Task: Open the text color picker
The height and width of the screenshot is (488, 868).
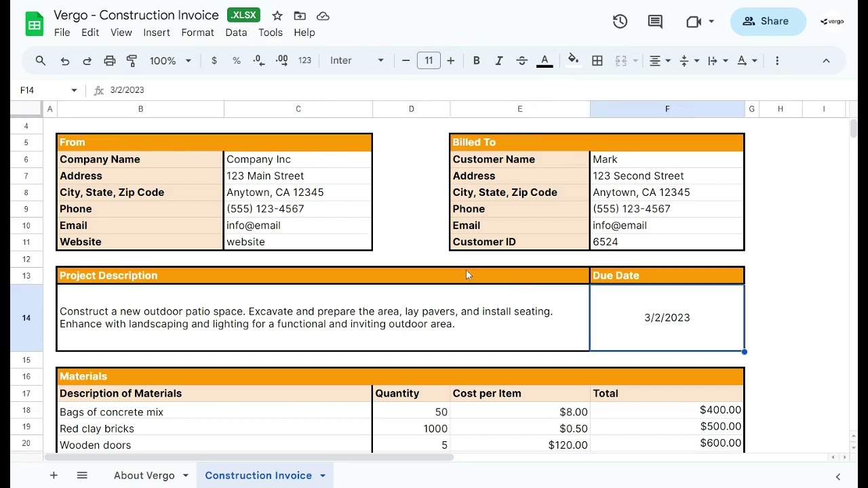Action: (544, 61)
